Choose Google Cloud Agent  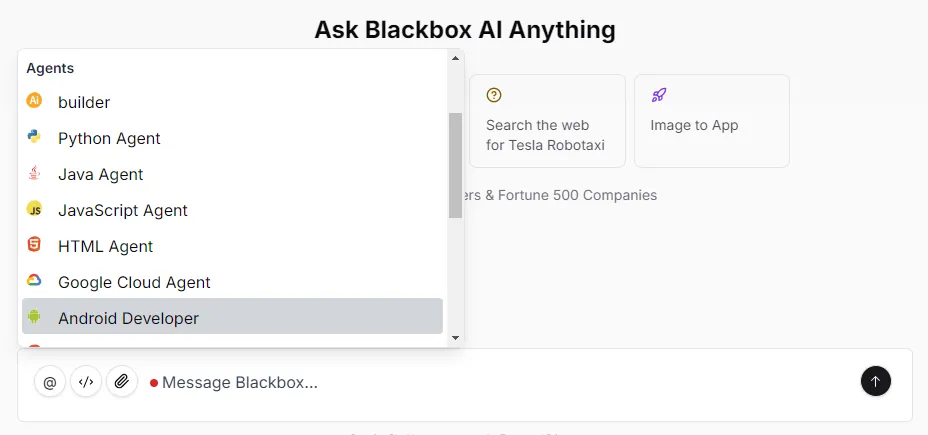coord(233,282)
